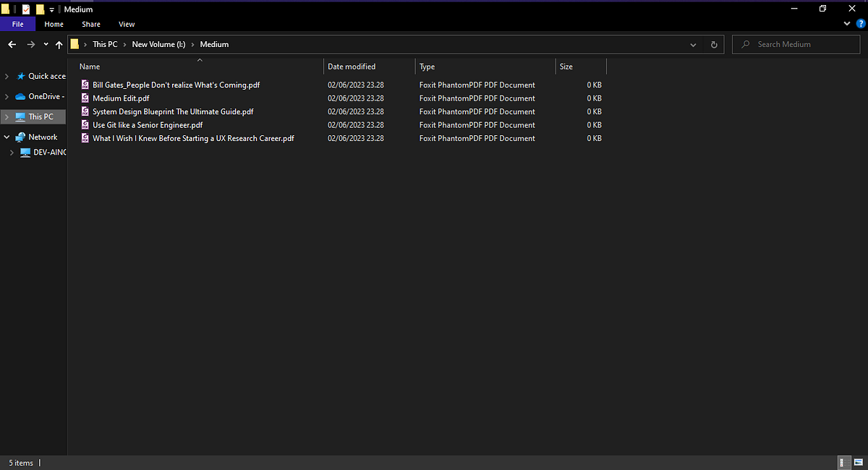Expand the ribbon with the chevron
Screen dimensions: 868x470
point(848,24)
